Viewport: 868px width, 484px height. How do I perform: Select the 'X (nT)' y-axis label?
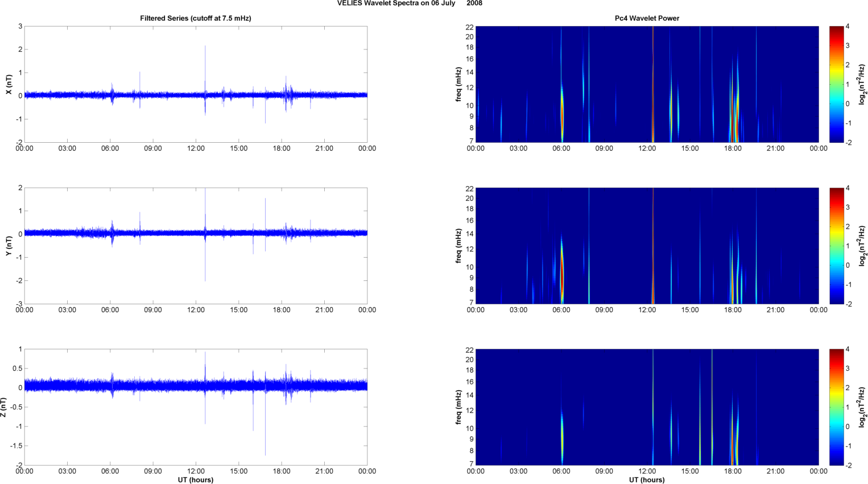pos(9,84)
